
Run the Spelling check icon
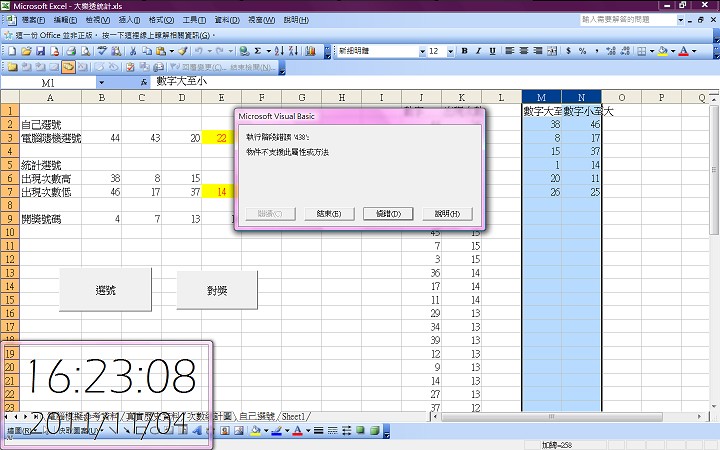(102, 51)
